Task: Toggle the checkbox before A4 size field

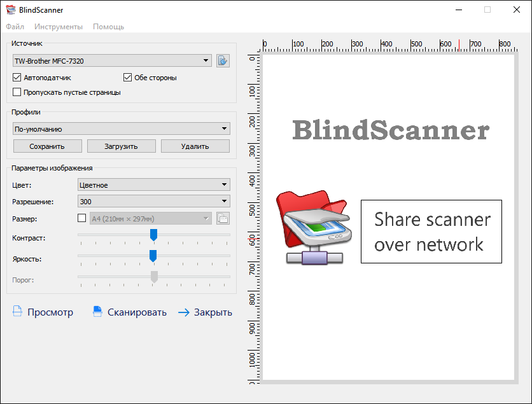Action: pos(81,218)
